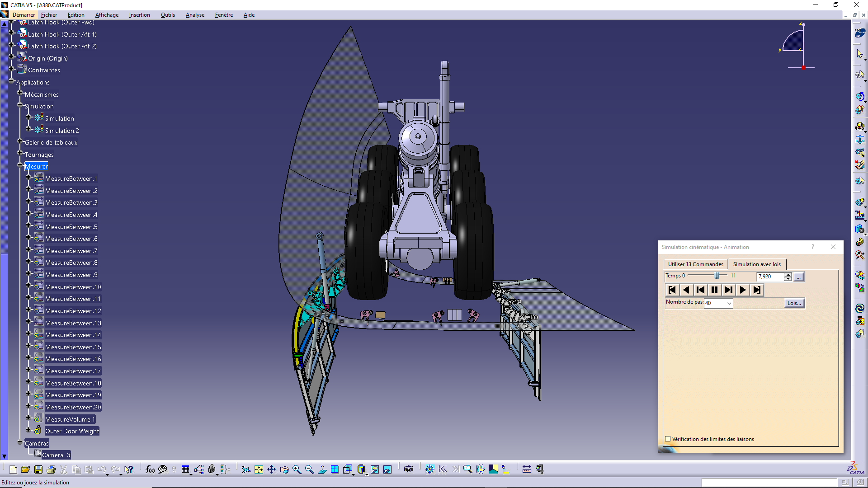Select the Pan view tool
Image resolution: width=868 pixels, height=488 pixels.
coord(271,469)
